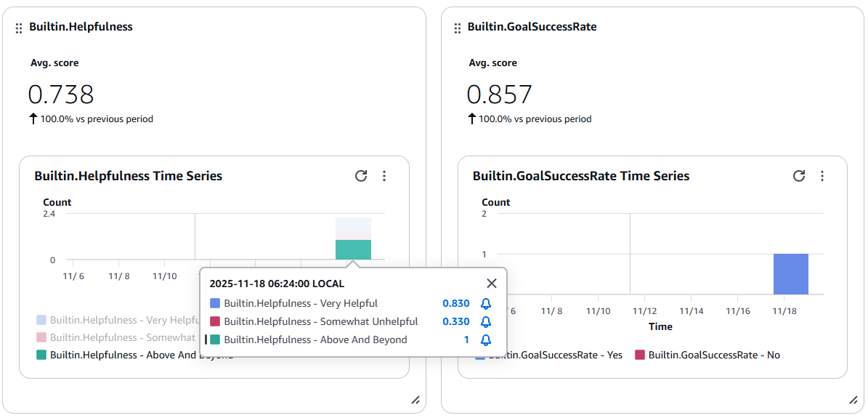Open GoalSuccessRate Time Series more options menu
Viewport: 868px width, 418px height.
tap(822, 176)
